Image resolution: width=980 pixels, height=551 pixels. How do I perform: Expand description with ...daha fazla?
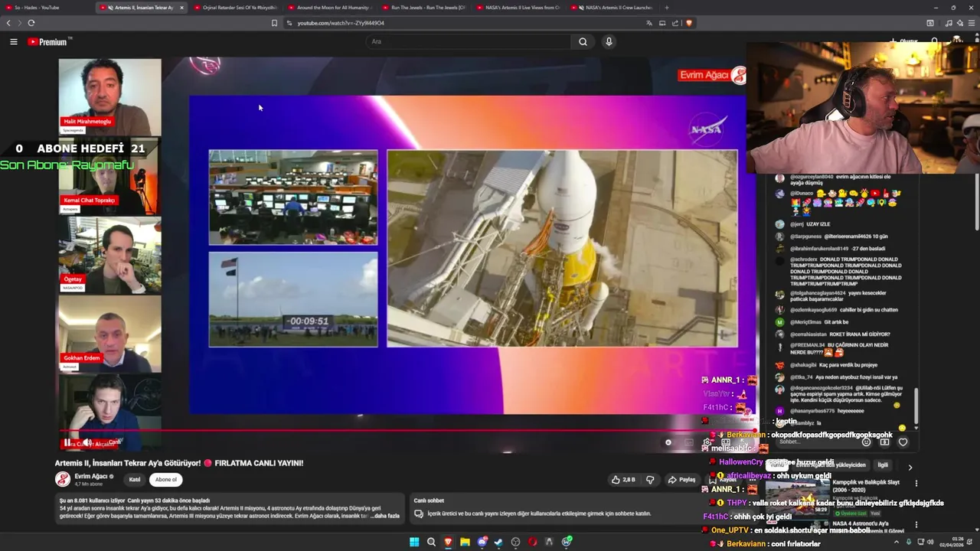384,516
